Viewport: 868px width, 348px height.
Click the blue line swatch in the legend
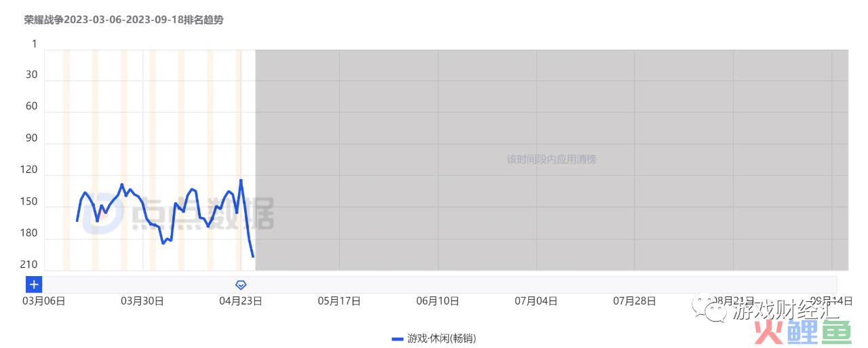pos(398,338)
